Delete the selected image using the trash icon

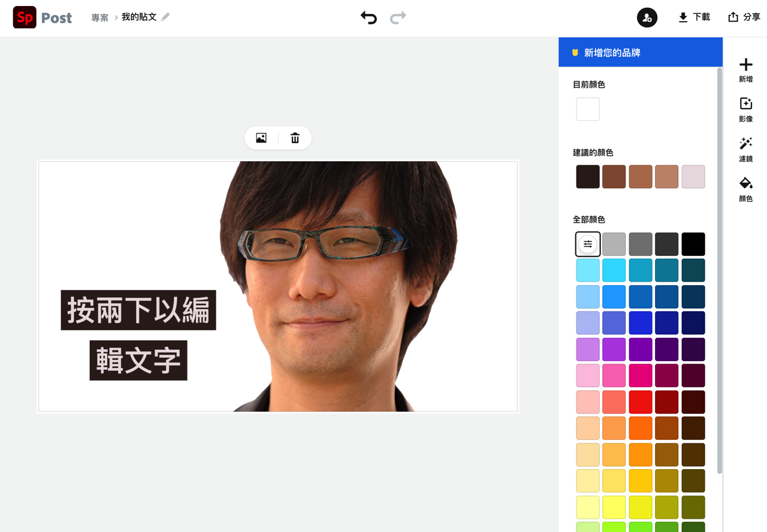tap(295, 138)
